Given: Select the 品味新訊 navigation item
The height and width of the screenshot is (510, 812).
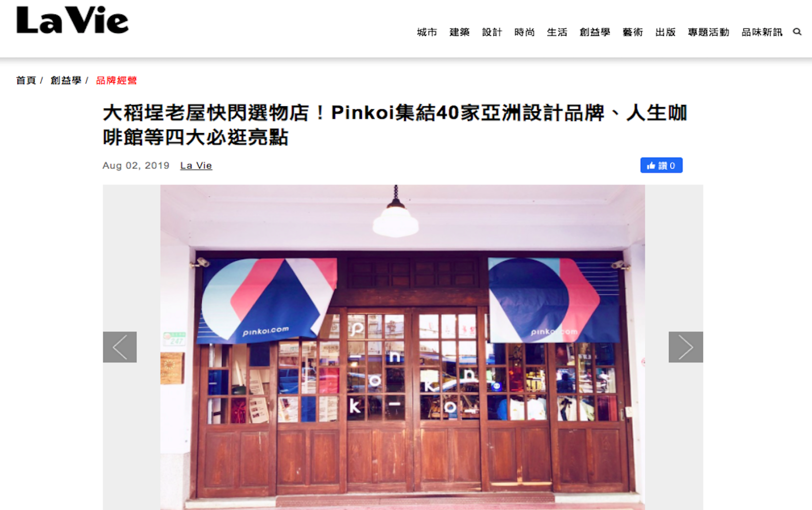Looking at the screenshot, I should (762, 32).
